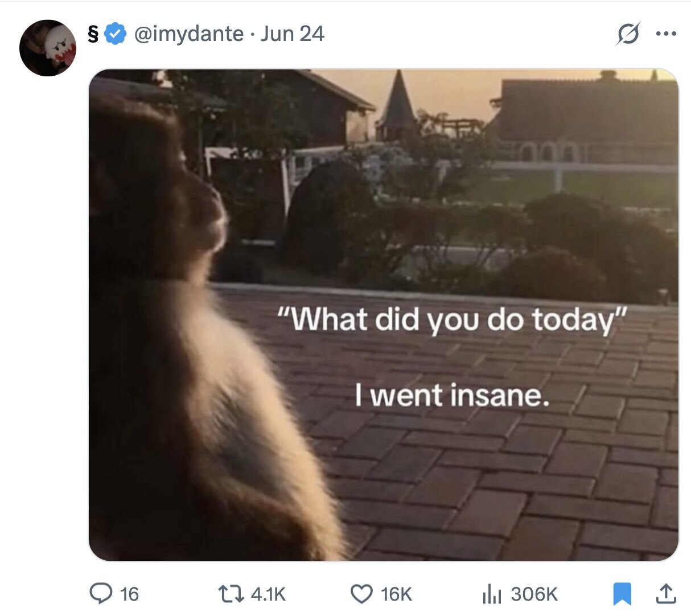
Task: Click the Grok slashed-circle icon
Action: (x=628, y=34)
